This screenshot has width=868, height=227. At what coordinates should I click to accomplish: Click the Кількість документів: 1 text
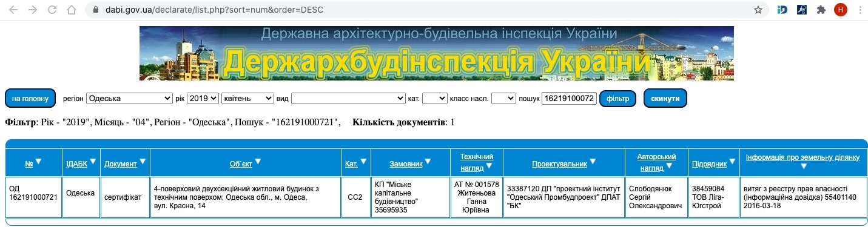(x=403, y=122)
